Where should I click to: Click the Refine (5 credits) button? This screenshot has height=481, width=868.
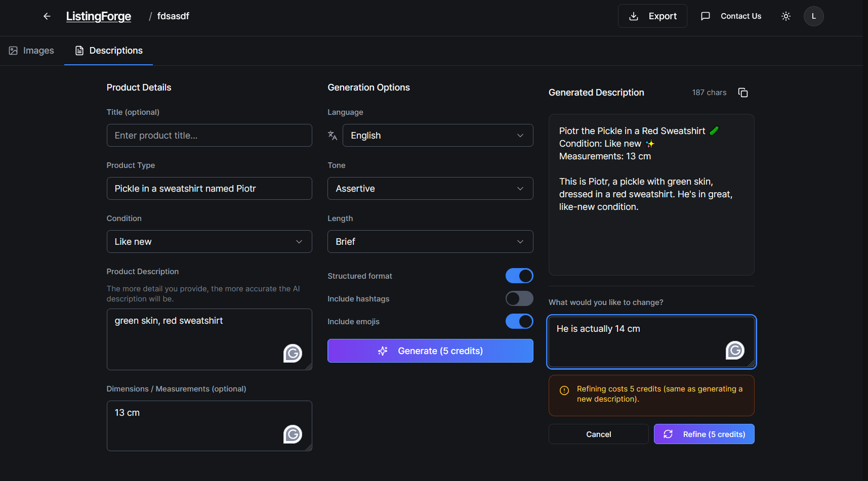pos(704,434)
